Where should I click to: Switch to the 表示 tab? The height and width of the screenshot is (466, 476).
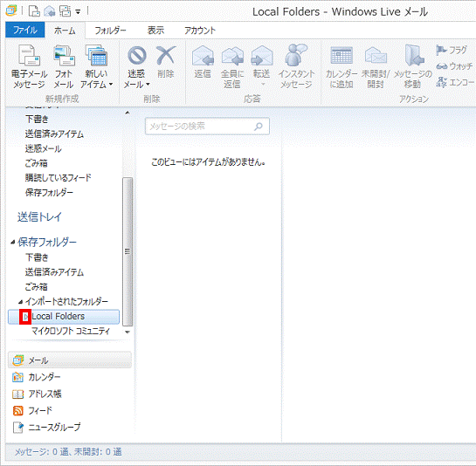[x=155, y=31]
